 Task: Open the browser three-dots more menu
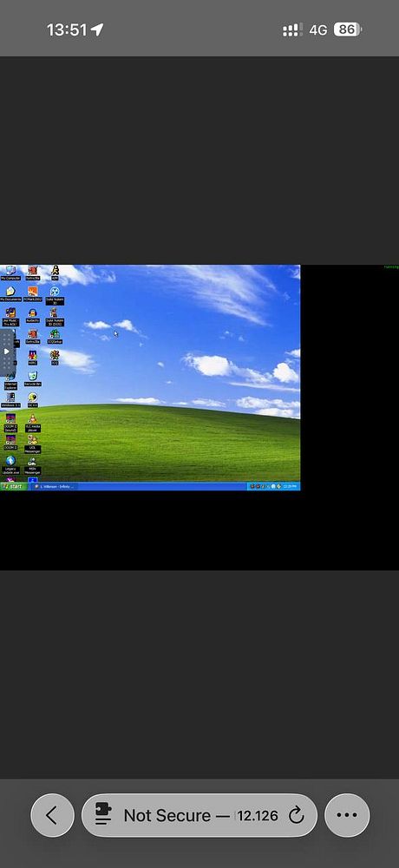tap(347, 815)
